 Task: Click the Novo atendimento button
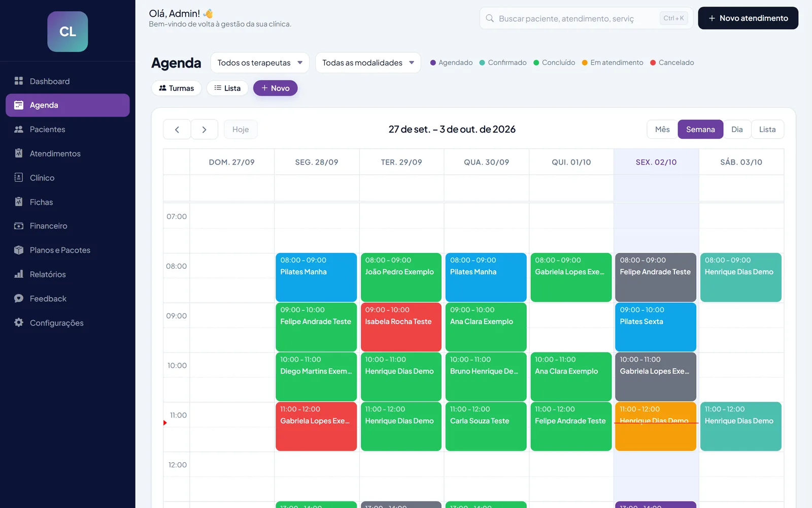748,18
